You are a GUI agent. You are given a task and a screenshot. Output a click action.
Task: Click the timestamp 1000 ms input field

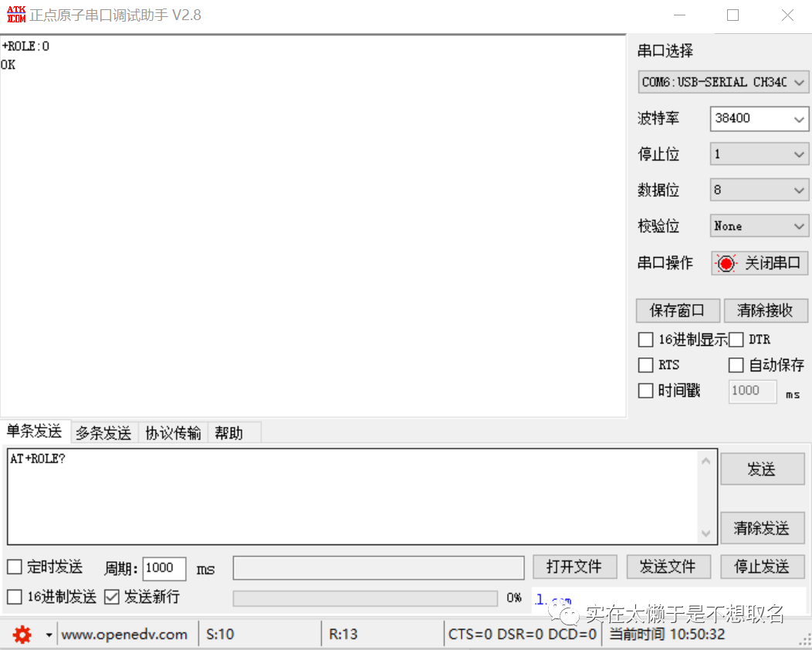pos(753,391)
